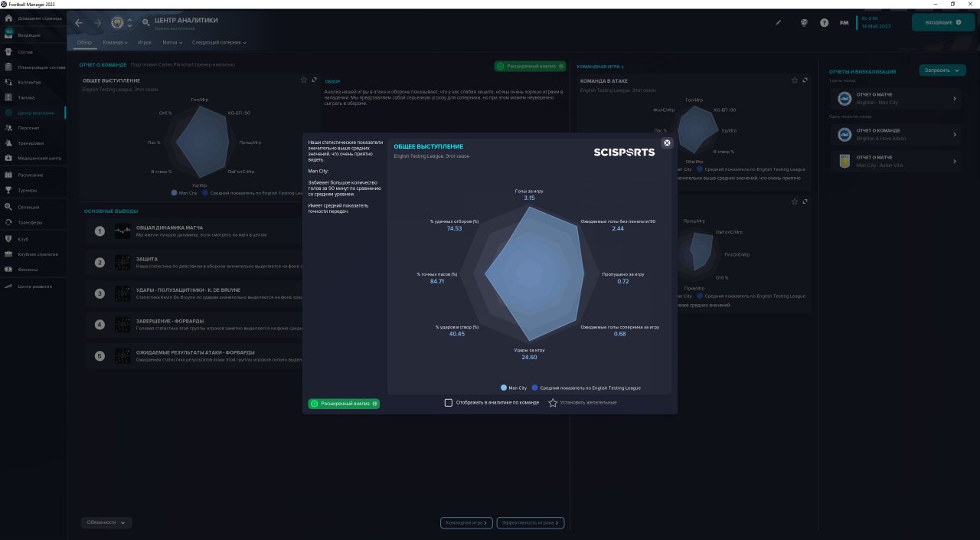Open Клубная стратегия in the sidebar
980x540 pixels.
coord(33,254)
